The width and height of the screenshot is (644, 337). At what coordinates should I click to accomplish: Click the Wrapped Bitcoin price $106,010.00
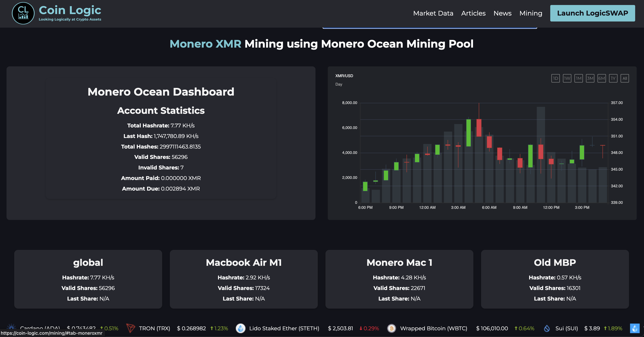(x=492, y=328)
